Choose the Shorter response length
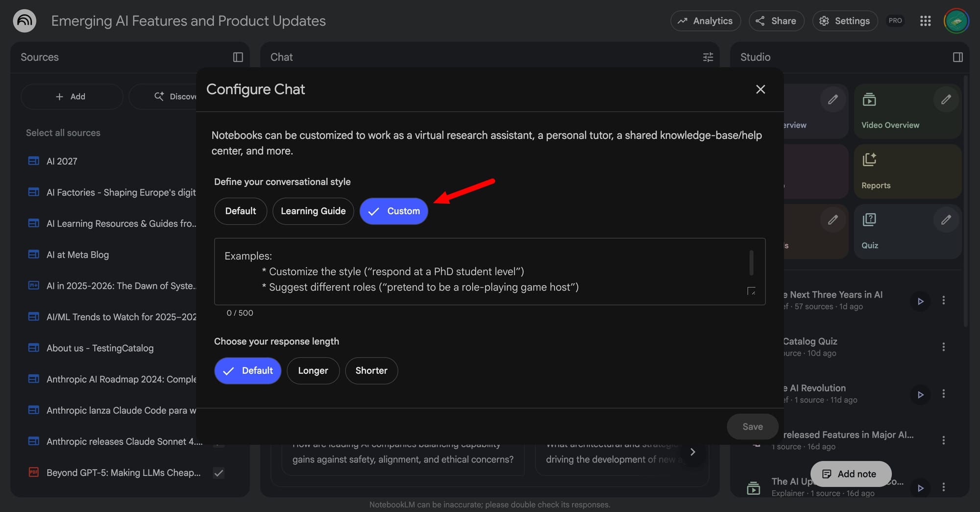The height and width of the screenshot is (512, 980). click(x=371, y=371)
